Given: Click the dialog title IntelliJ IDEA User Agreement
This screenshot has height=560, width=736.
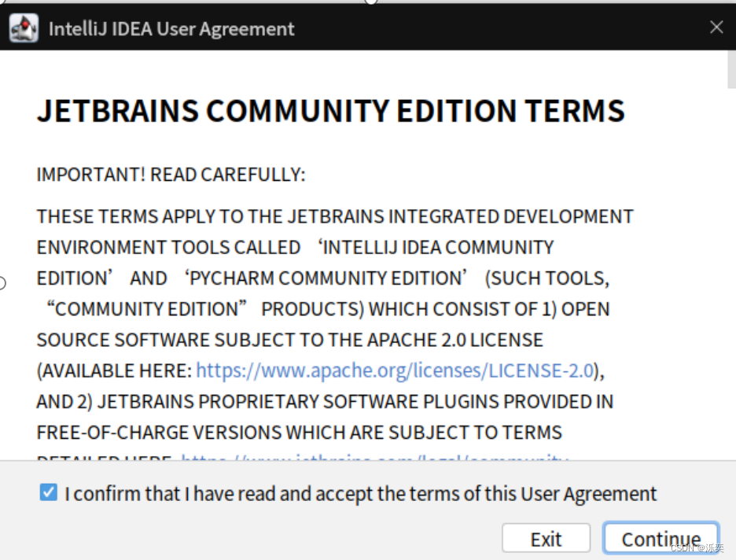Looking at the screenshot, I should tap(171, 29).
